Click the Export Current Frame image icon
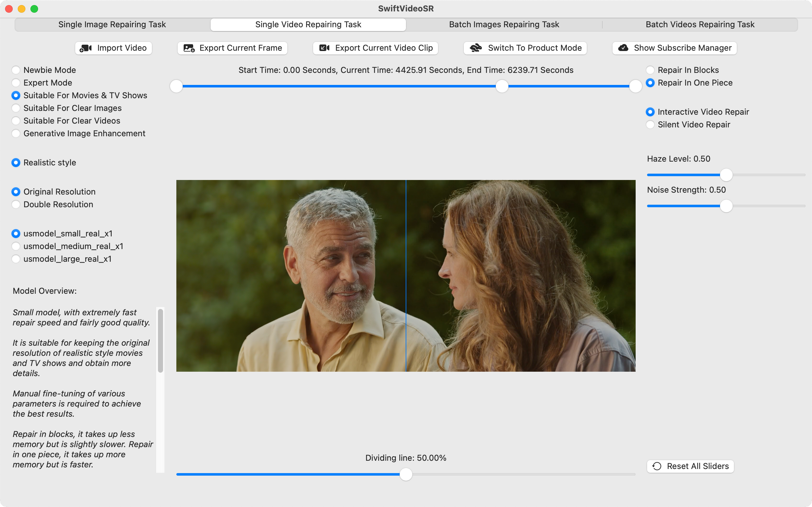Viewport: 812px width, 507px height. coord(189,48)
